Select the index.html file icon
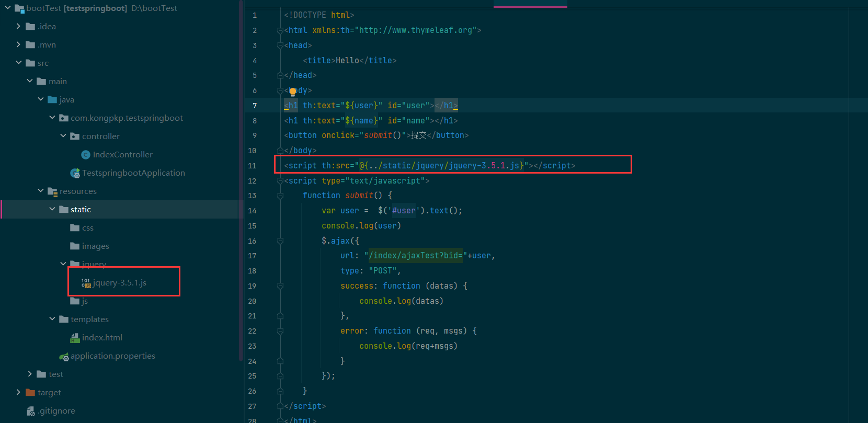868x423 pixels. pyautogui.click(x=75, y=338)
